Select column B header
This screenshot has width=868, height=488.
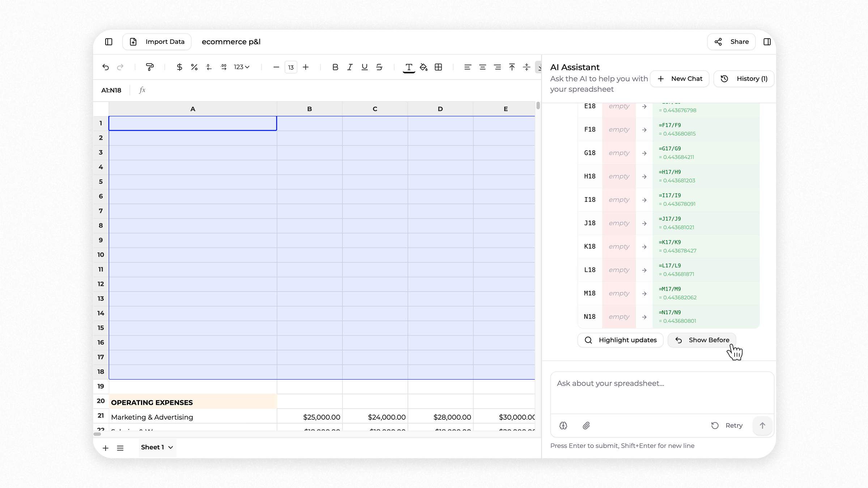[310, 109]
